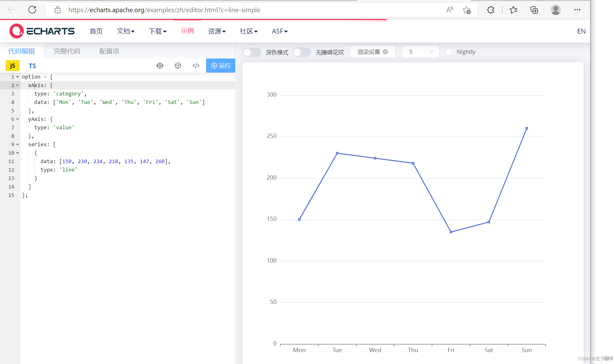The image size is (614, 364).
Task: Open the ECharts version 5 dropdown
Action: coord(420,52)
